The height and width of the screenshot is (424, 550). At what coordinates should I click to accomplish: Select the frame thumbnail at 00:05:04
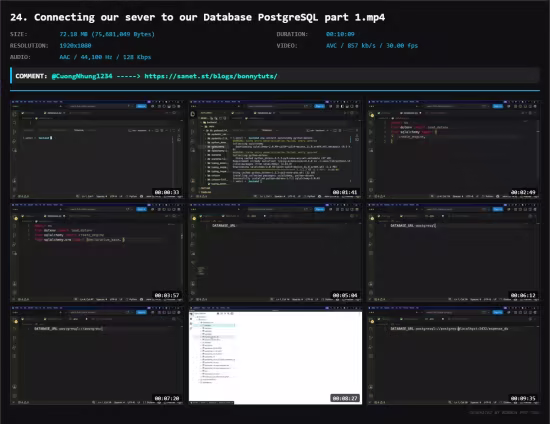point(275,252)
